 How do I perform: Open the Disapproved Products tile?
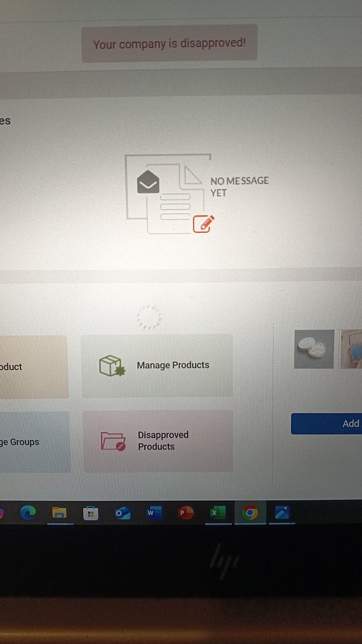click(x=158, y=441)
